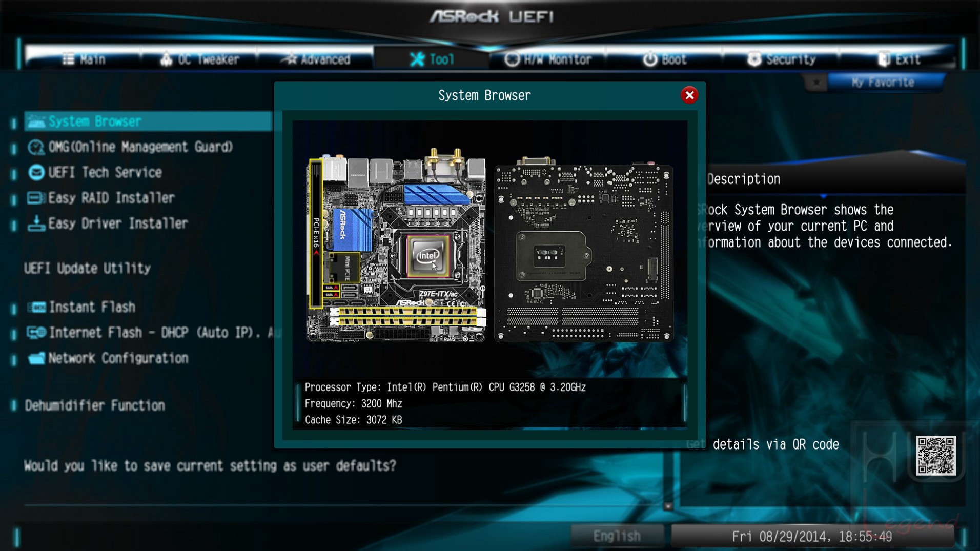Click the Security tab shield icon

click(x=754, y=59)
